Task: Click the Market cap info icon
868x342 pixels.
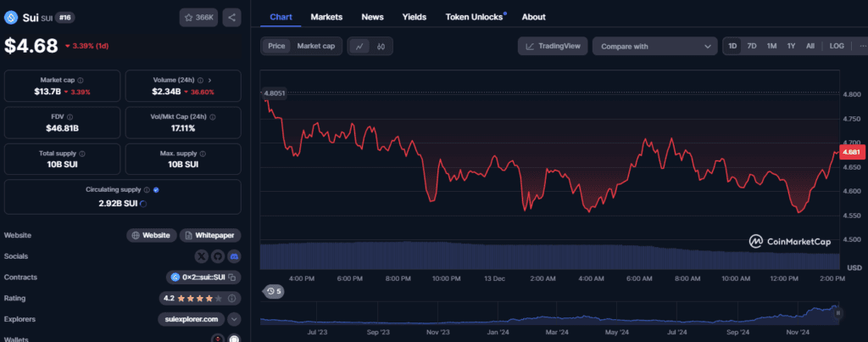Action: tap(81, 81)
